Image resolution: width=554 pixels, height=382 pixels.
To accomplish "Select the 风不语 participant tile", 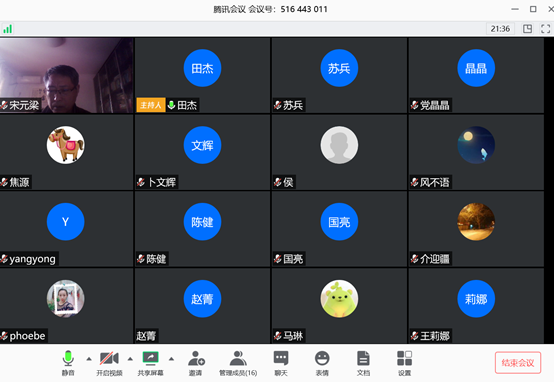I will (x=476, y=152).
